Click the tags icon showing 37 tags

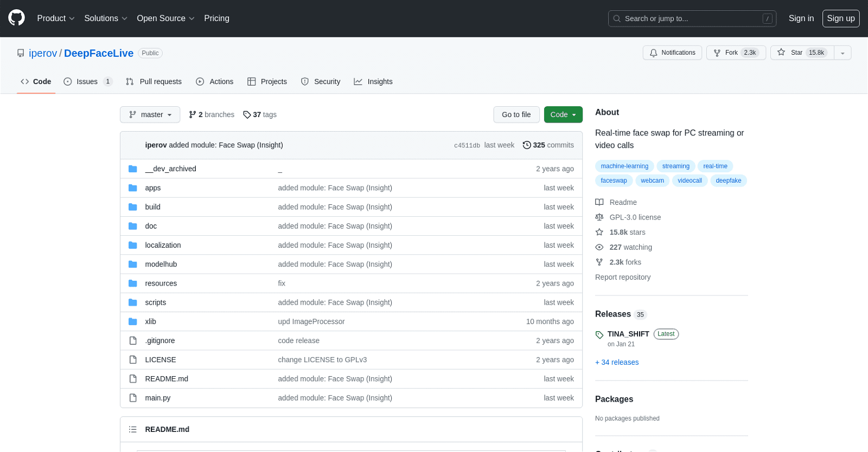coord(247,115)
